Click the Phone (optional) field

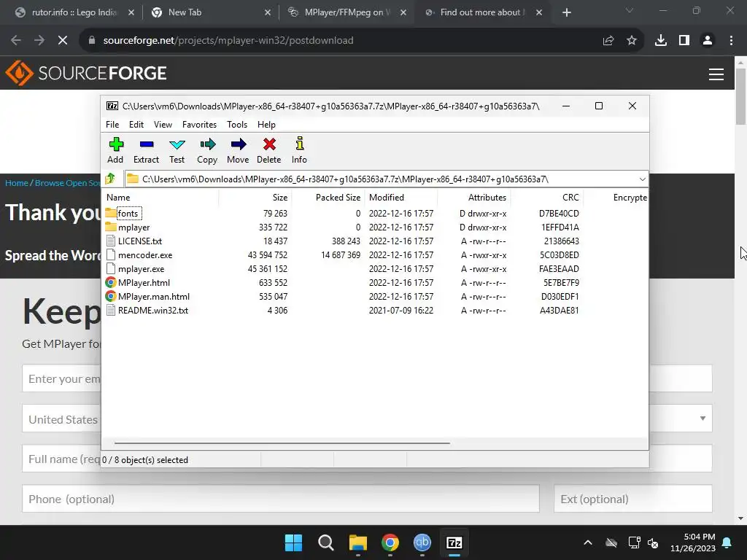pos(281,499)
